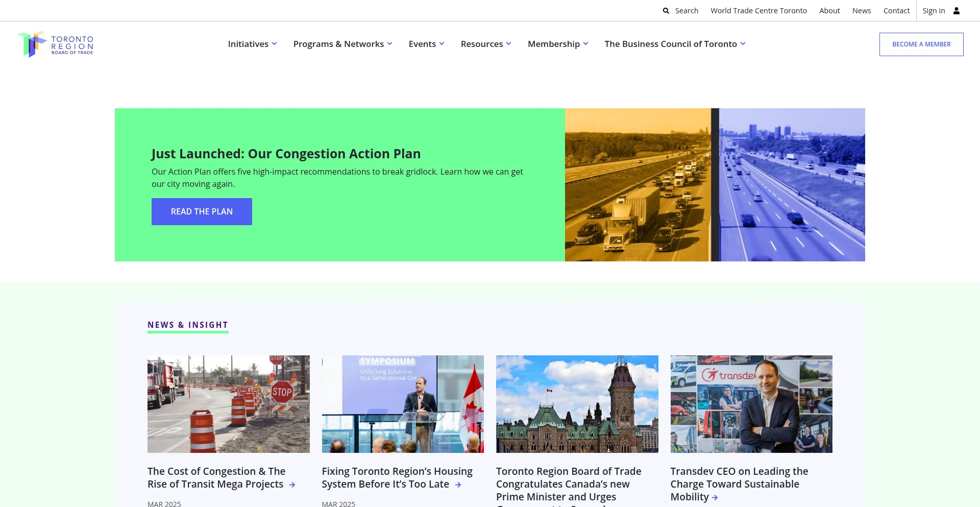
Task: Click arrow icon after Housing System headline
Action: pyautogui.click(x=458, y=485)
